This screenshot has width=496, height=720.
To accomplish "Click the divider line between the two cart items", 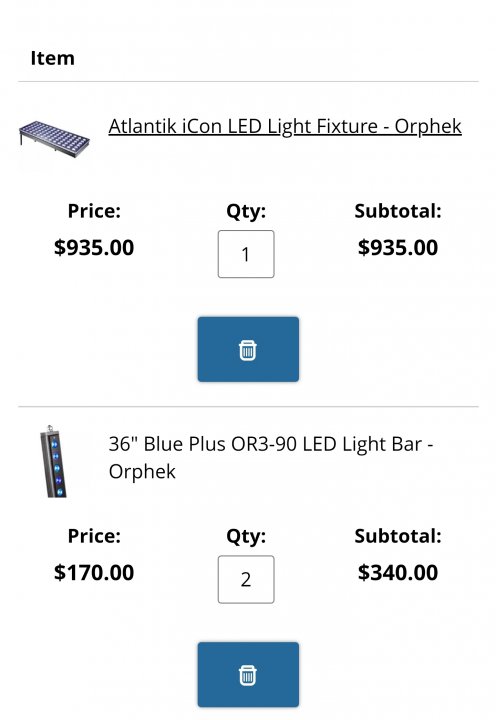I will point(248,406).
